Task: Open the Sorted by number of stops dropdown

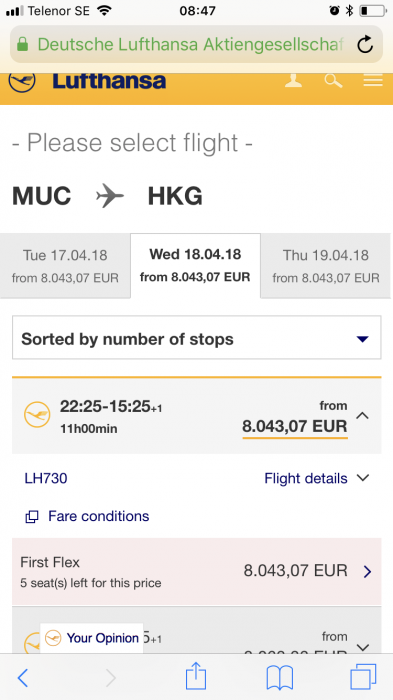Action: [x=196, y=338]
